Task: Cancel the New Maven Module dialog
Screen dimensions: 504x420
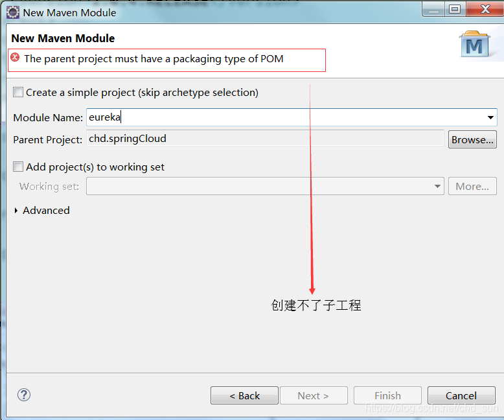Action: click(461, 395)
